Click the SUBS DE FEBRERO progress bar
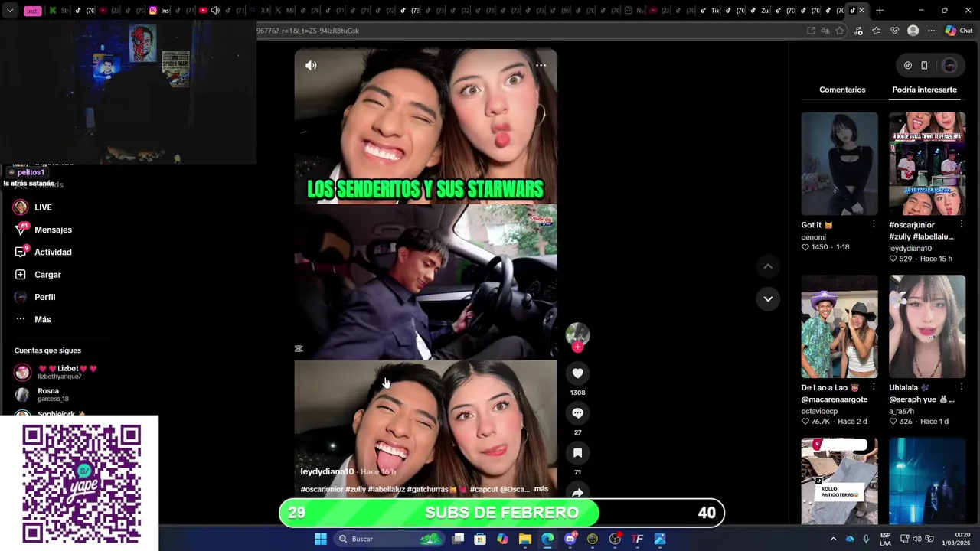Image resolution: width=980 pixels, height=551 pixels. (501, 513)
